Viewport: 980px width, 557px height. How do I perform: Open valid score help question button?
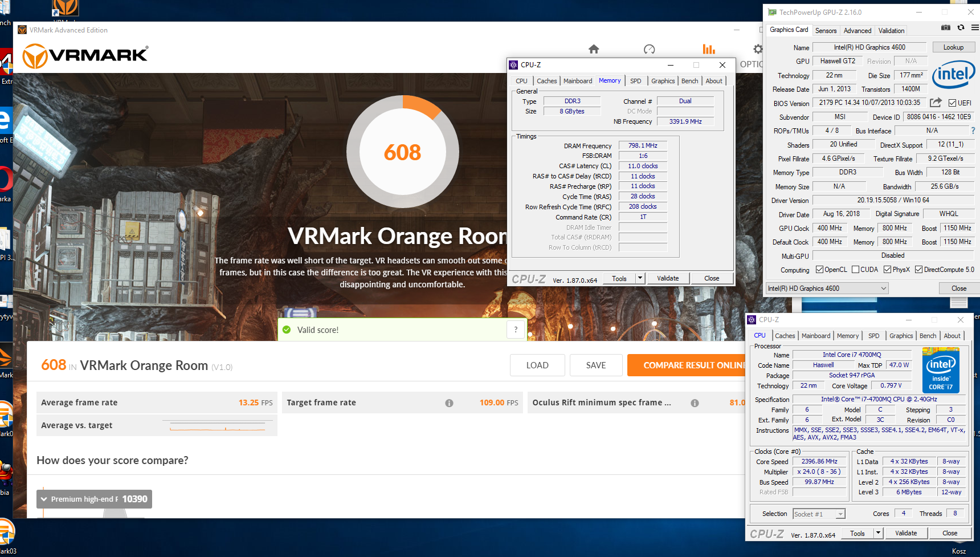tap(516, 330)
